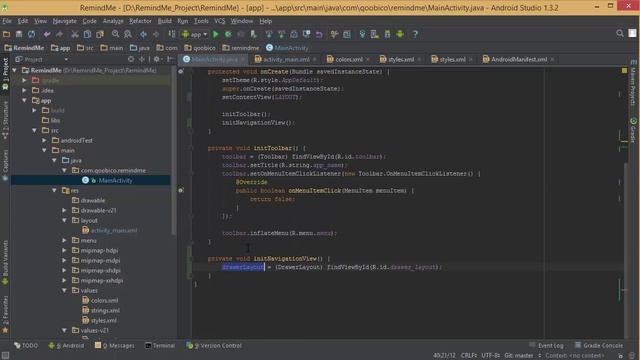Click the Make Project icon
The width and height of the screenshot is (640, 360).
click(172, 34)
